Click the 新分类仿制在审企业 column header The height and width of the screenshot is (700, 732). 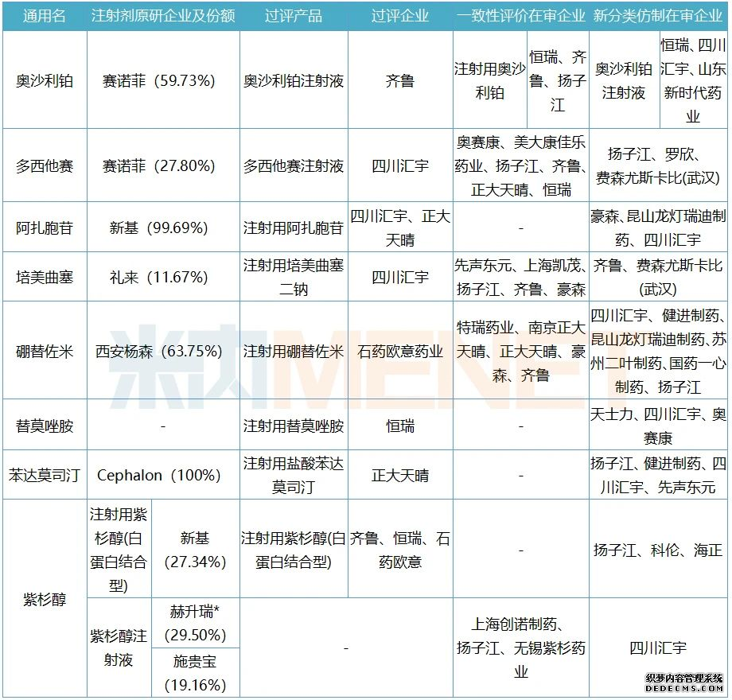pos(658,15)
